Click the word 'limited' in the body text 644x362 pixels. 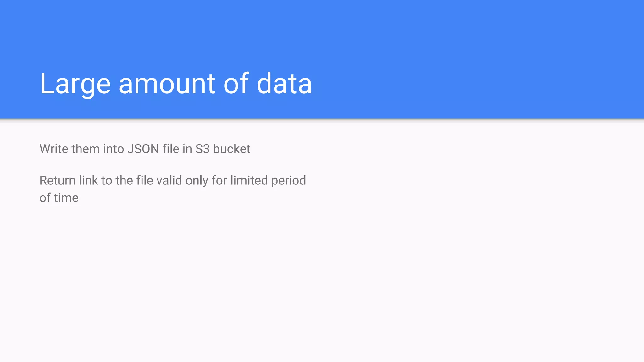[x=249, y=181]
